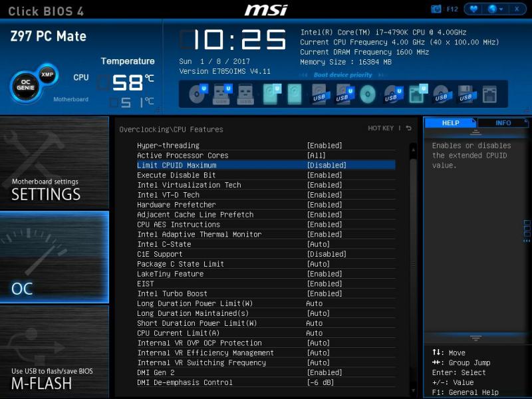Click the settings list vertical scrollbar

coord(413,265)
